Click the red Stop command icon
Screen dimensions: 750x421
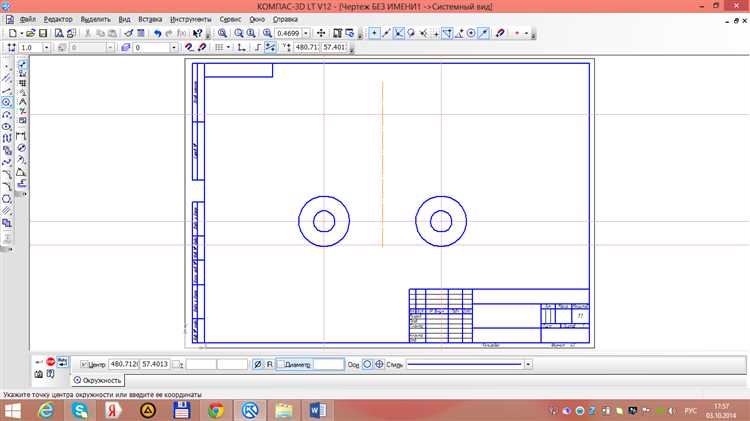tap(50, 362)
